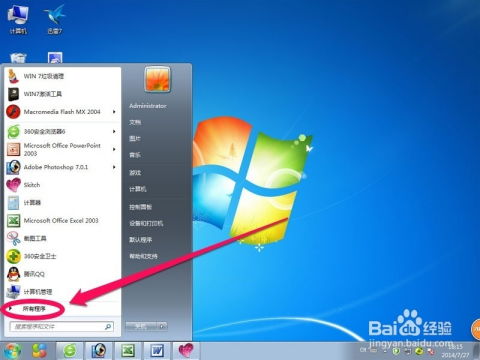
Task: Open Skitch from the Start menu list
Action: point(63,185)
